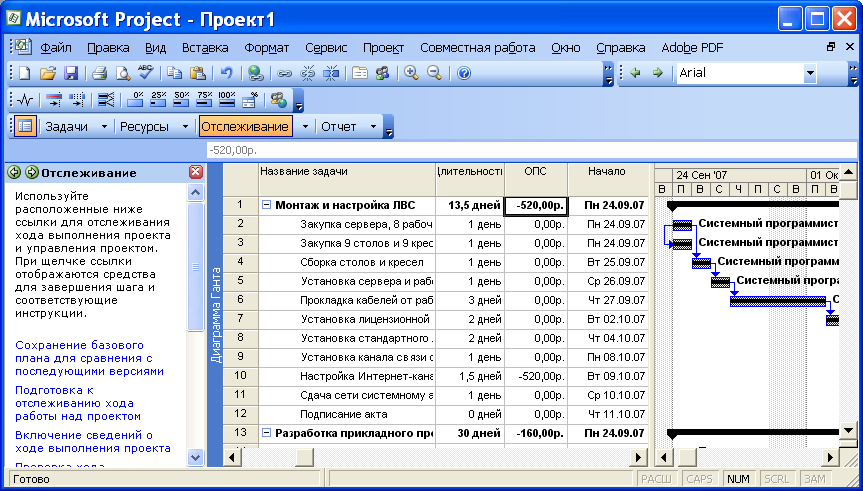Mark task 25% complete

tap(158, 100)
